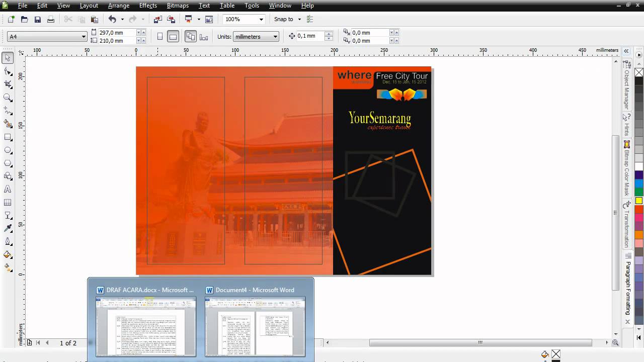Select the Zoom tool in toolbox
The image size is (644, 362).
8,98
